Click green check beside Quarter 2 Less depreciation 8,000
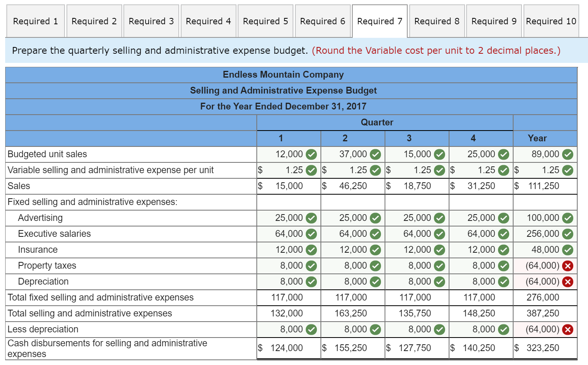The image size is (588, 365). tap(375, 330)
